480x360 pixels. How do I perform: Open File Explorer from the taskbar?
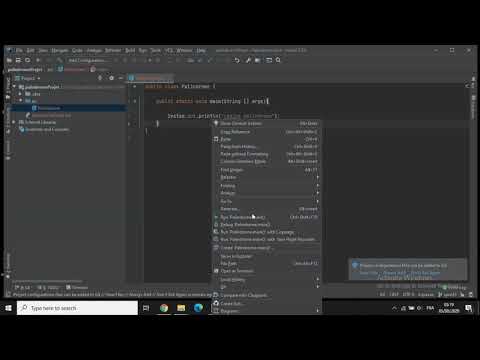coord(181,308)
